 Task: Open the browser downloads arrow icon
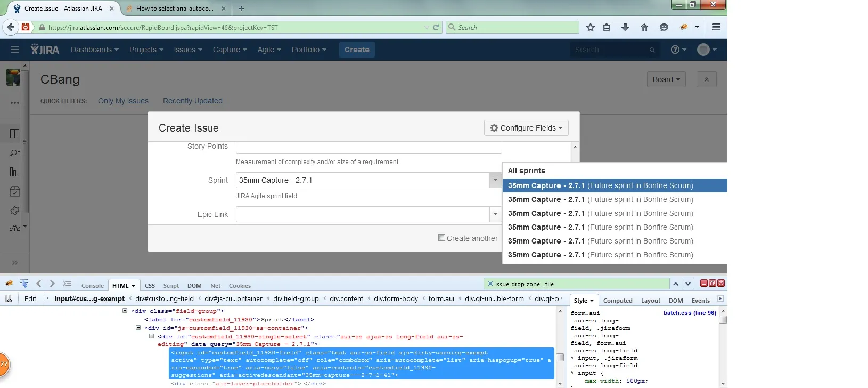click(625, 27)
